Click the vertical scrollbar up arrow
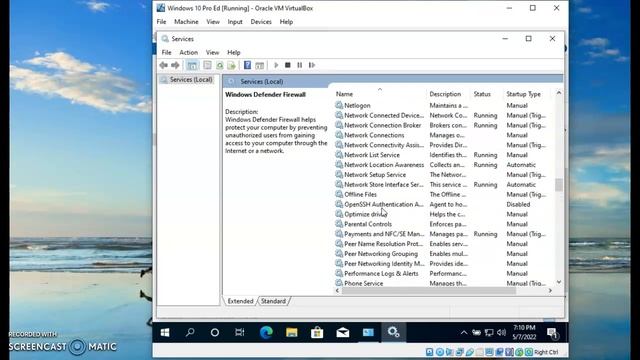This screenshot has height=360, width=640. pos(559,93)
